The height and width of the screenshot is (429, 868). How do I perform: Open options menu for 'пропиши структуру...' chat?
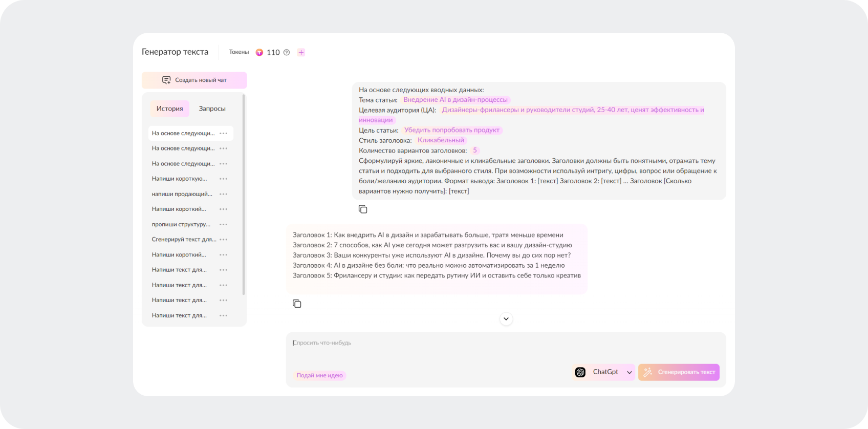224,224
